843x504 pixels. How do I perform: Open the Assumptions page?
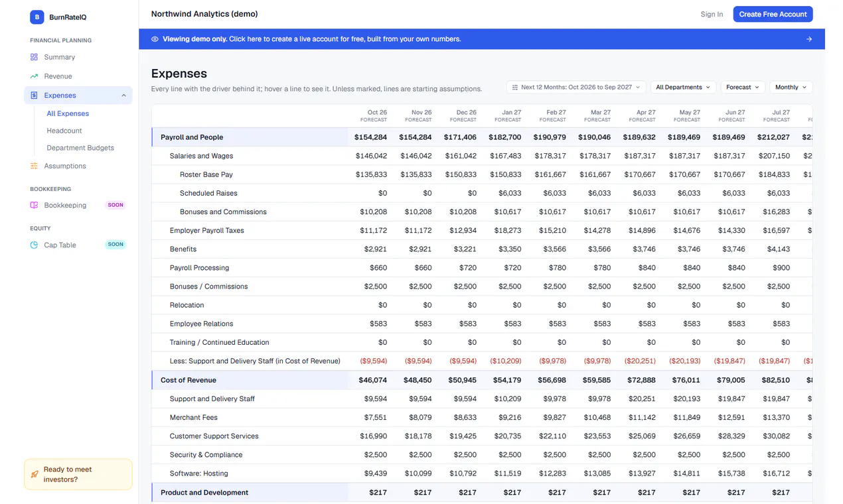[78, 166]
